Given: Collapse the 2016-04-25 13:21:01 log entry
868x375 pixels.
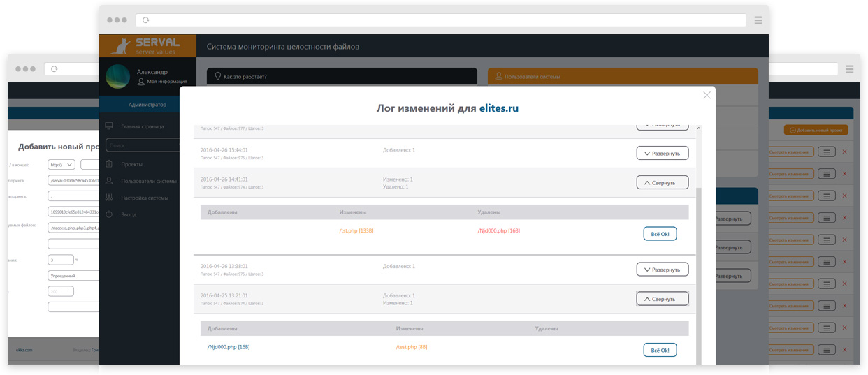Looking at the screenshot, I should click(x=662, y=299).
